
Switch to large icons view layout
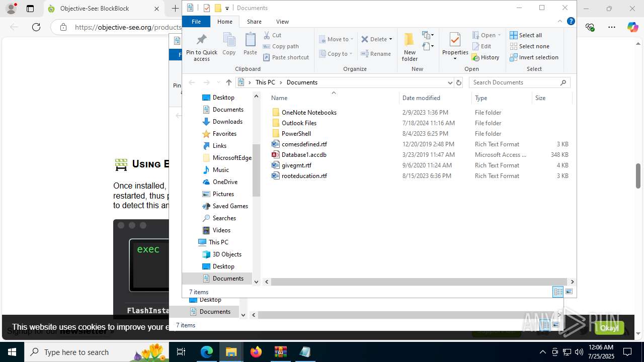[569, 292]
